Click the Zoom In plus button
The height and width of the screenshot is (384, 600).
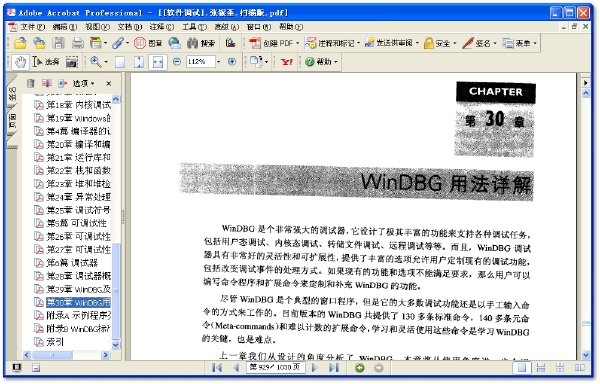coord(232,61)
